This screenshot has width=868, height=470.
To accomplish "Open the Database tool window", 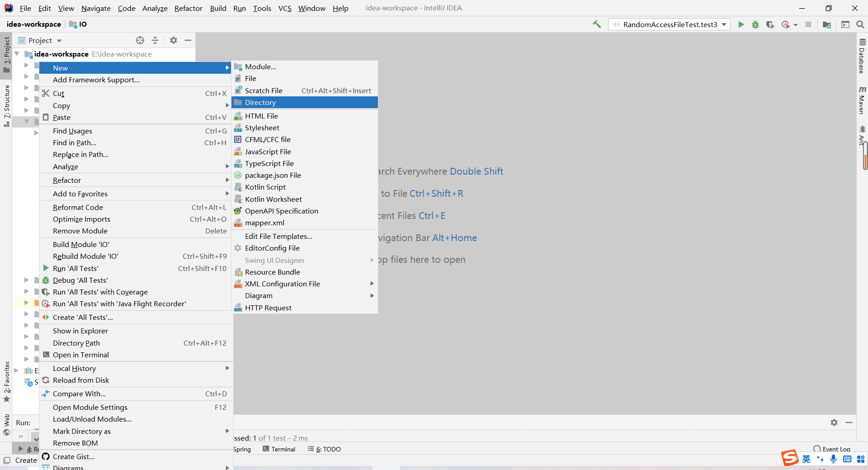I will (862, 56).
